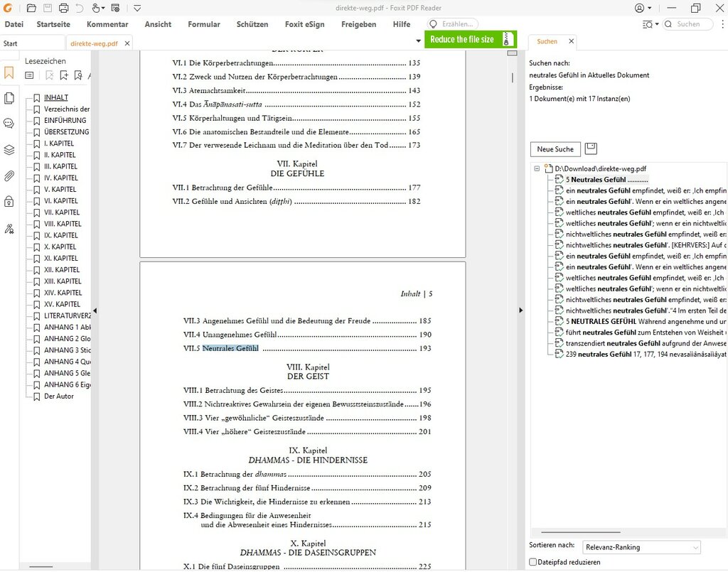Click the bookmark options list icon

pos(29,75)
